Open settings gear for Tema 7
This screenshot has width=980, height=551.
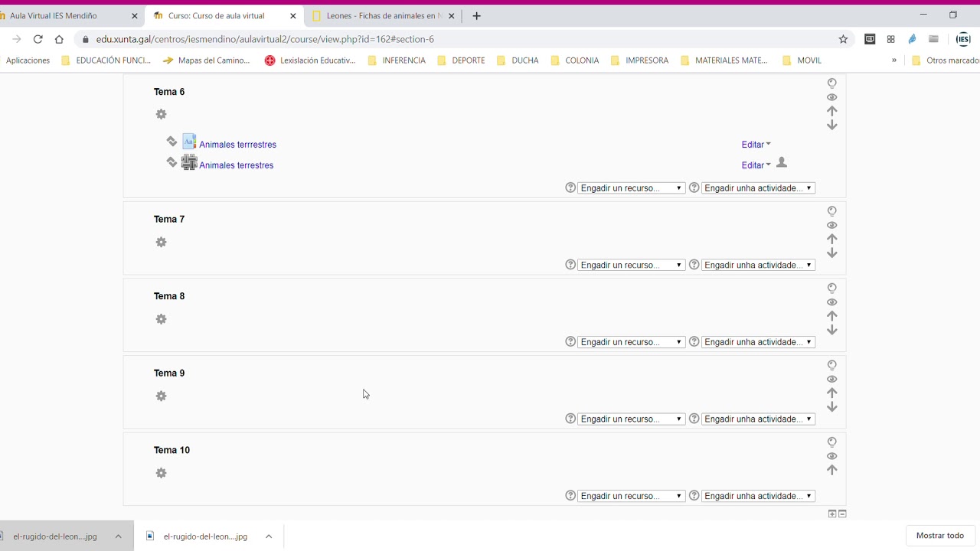(161, 242)
